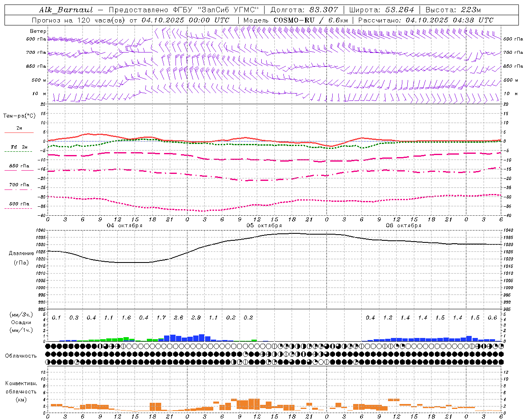Click the '(гПа)' unit label under Давление

click(21, 263)
